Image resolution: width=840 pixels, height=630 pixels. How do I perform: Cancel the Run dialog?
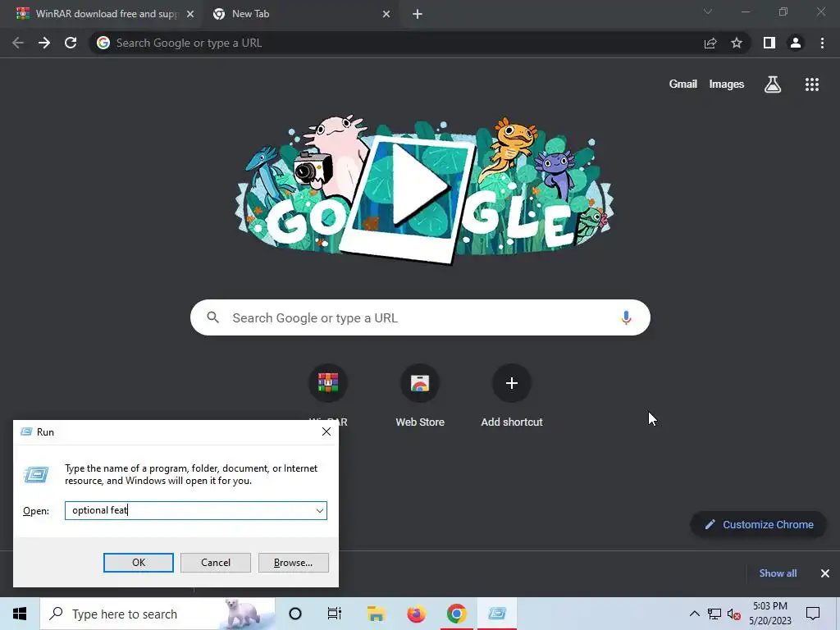216,563
